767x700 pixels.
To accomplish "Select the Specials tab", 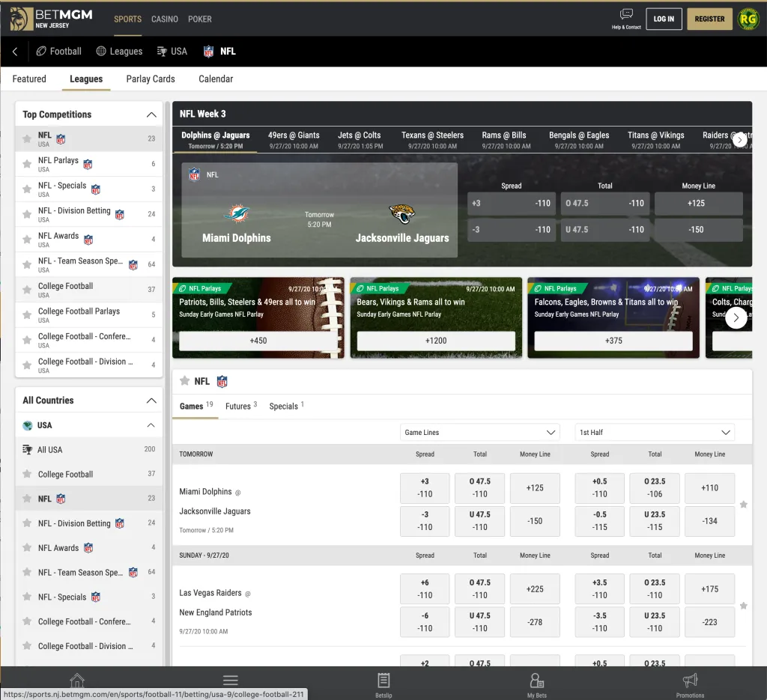I will pyautogui.click(x=287, y=406).
